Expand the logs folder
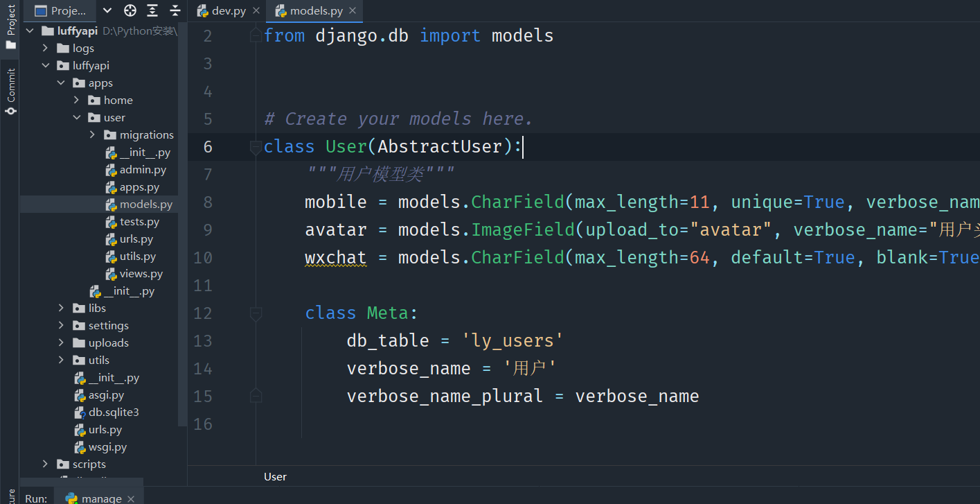This screenshot has width=980, height=504. (x=46, y=49)
